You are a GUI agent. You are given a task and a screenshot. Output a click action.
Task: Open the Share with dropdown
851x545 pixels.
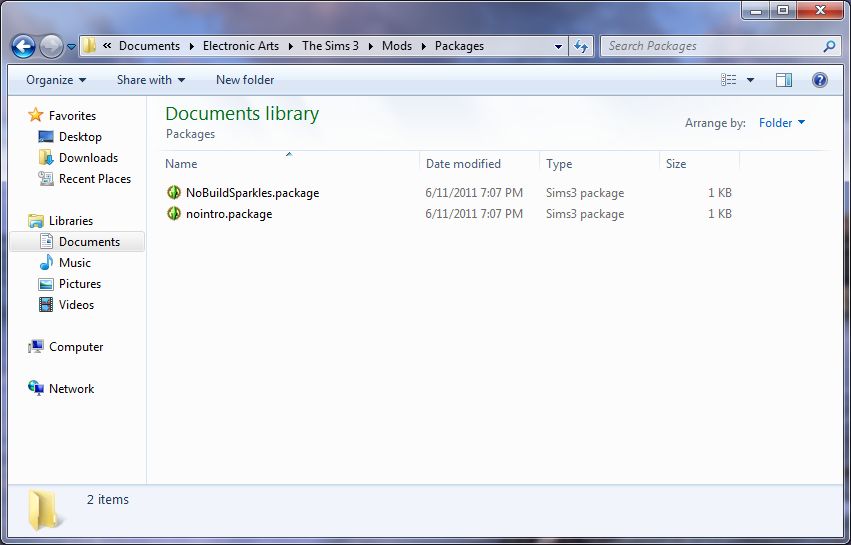tap(150, 80)
